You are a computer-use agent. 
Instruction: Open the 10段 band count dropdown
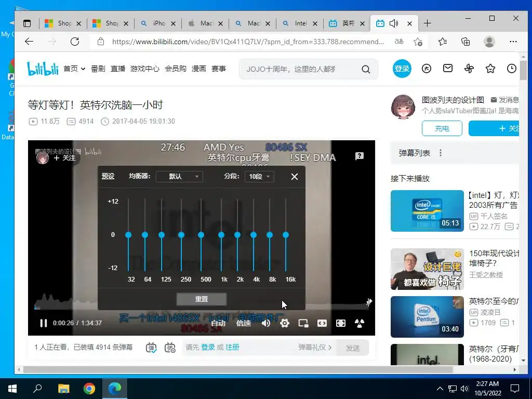click(259, 177)
